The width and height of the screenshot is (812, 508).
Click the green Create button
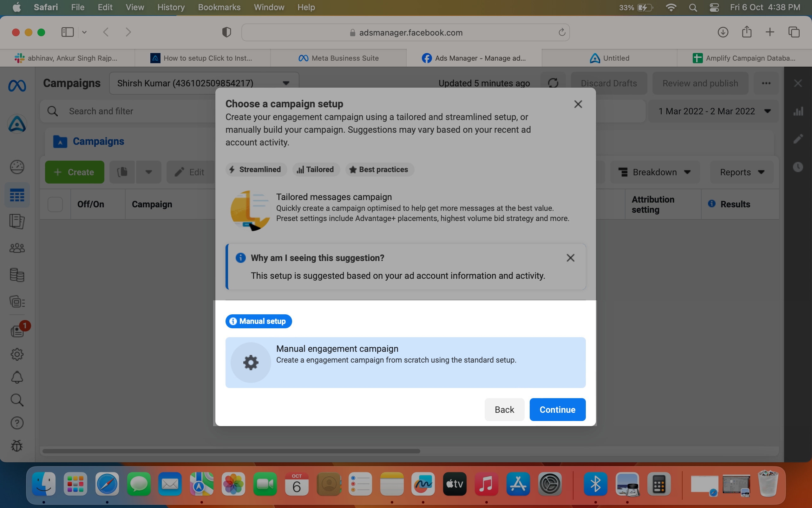pos(75,172)
